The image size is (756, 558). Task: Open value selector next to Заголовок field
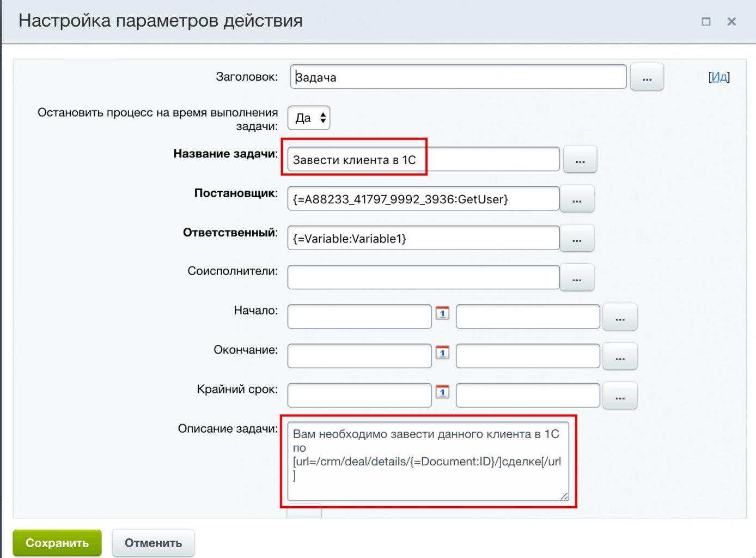(x=646, y=77)
